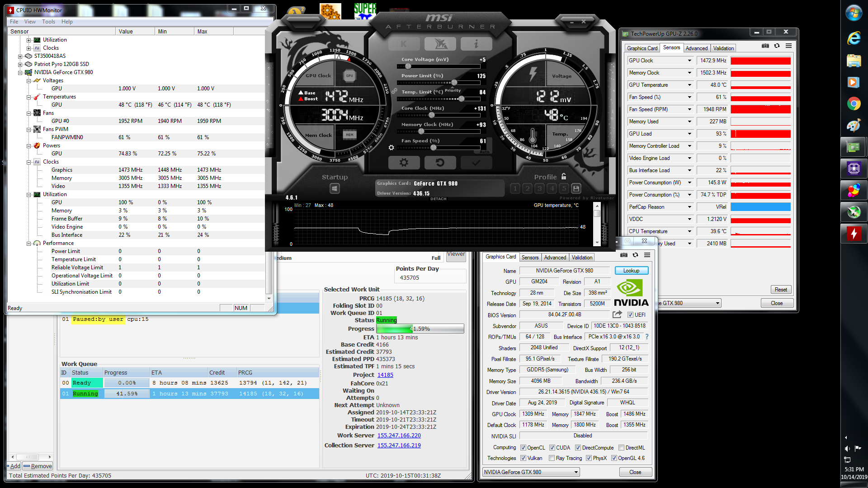Click the MSI Afterburner red taskbar icon
The height and width of the screenshot is (488, 868).
[x=854, y=234]
